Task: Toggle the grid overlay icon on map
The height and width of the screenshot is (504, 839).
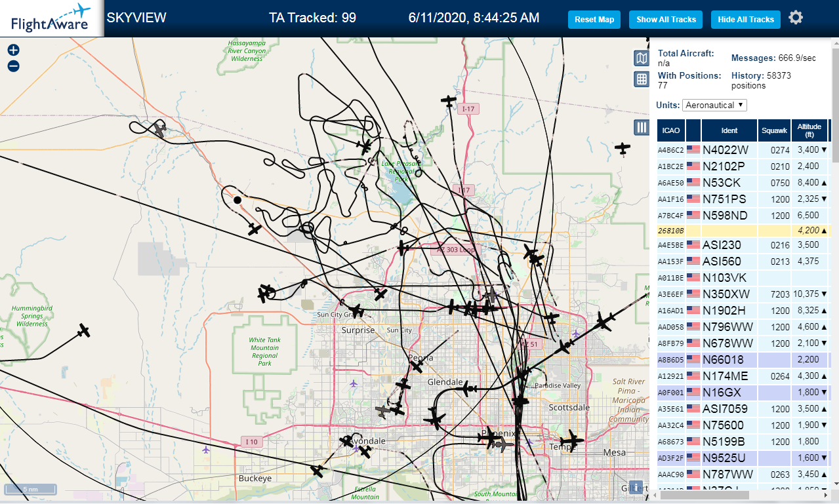Action: point(642,79)
